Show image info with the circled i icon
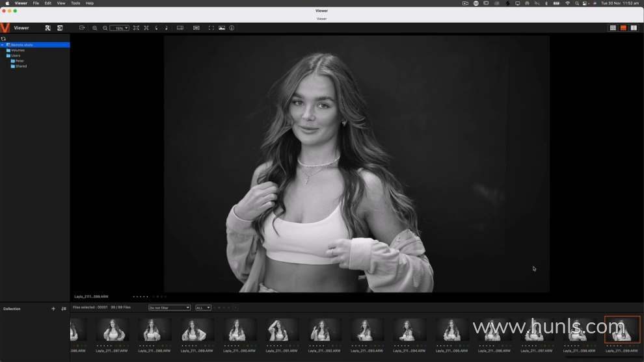This screenshot has width=644, height=362. (x=232, y=28)
